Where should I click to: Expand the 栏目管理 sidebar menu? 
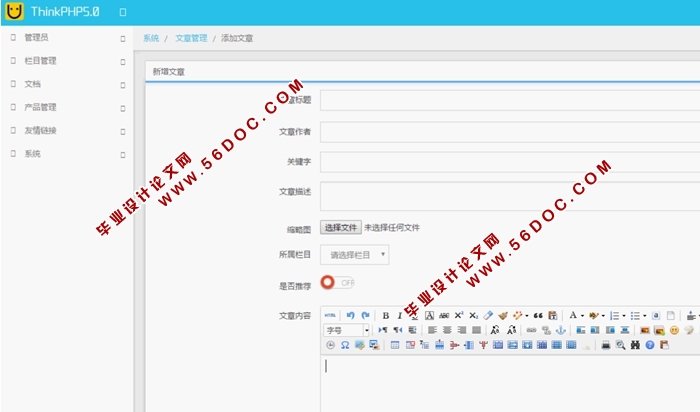(x=67, y=61)
